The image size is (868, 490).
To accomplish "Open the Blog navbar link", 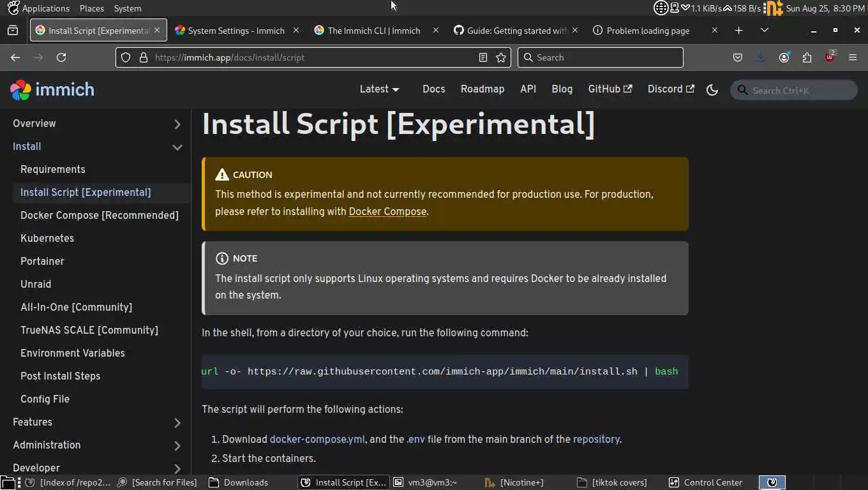I will pos(562,89).
